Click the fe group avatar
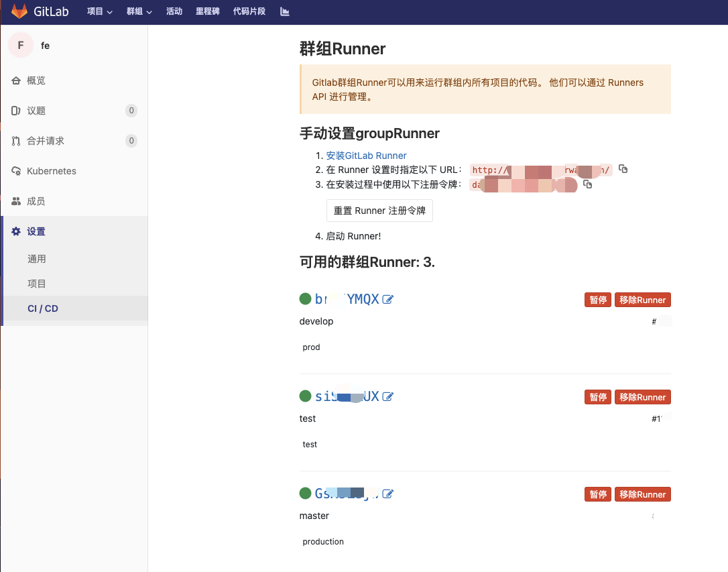The height and width of the screenshot is (572, 728). tap(21, 46)
